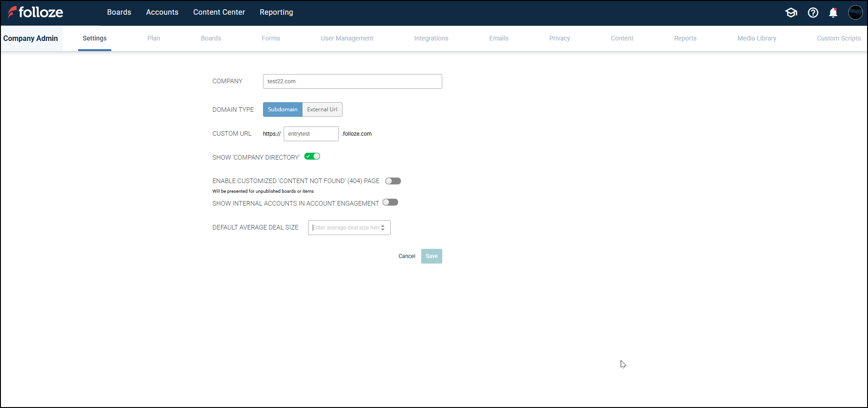Open the user profile avatar
The image size is (868, 408).
point(855,13)
